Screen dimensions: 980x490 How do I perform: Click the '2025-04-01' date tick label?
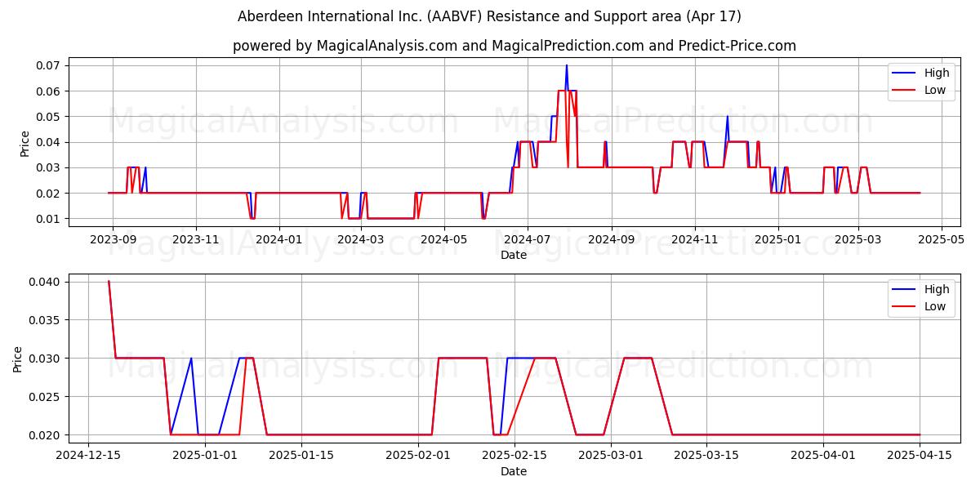823,457
